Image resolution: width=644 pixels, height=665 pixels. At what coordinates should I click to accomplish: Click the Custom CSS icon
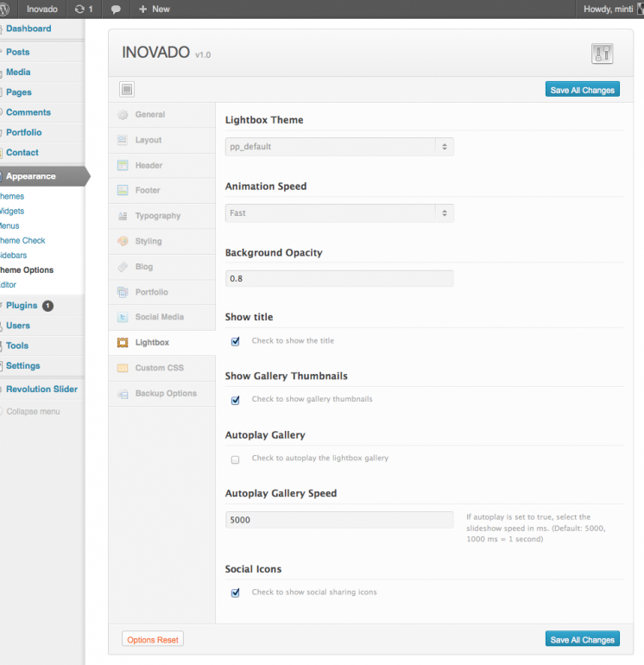123,368
